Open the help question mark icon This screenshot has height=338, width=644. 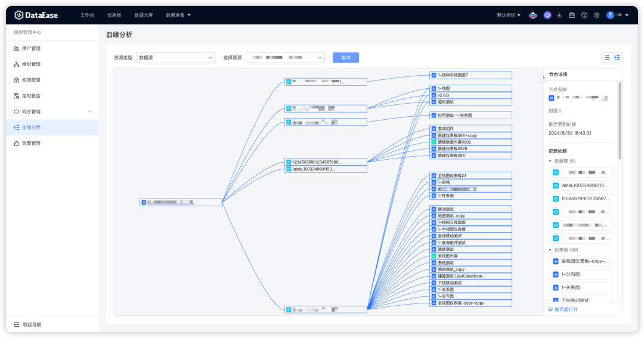(x=584, y=15)
